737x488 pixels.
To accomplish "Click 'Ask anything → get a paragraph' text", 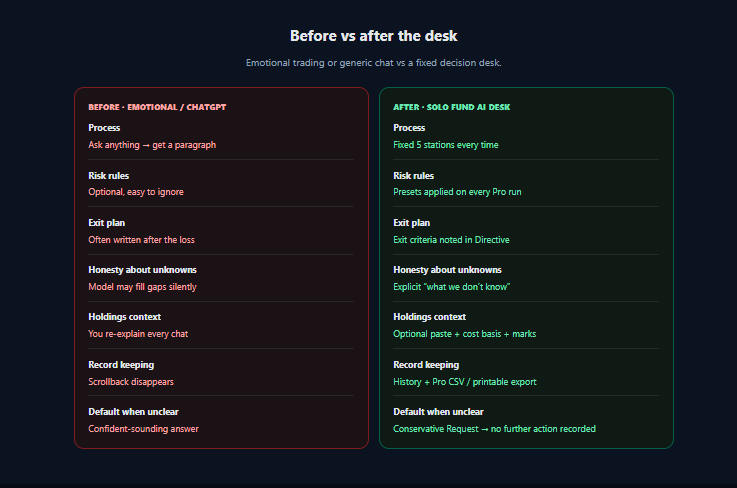I will pyautogui.click(x=152, y=145).
